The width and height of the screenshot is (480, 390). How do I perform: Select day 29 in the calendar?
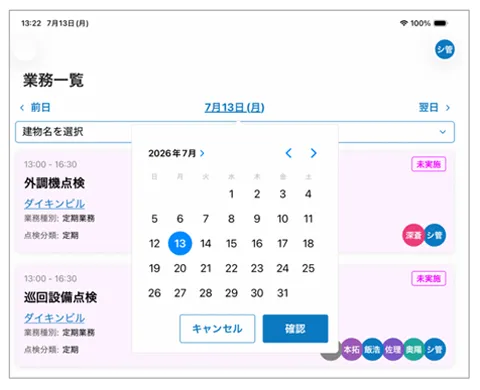point(231,293)
